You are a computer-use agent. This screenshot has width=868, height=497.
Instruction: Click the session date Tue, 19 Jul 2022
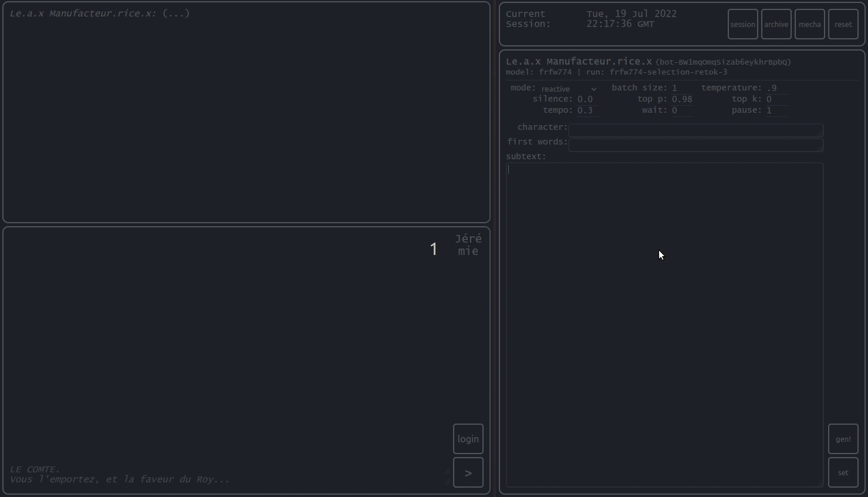coord(631,14)
